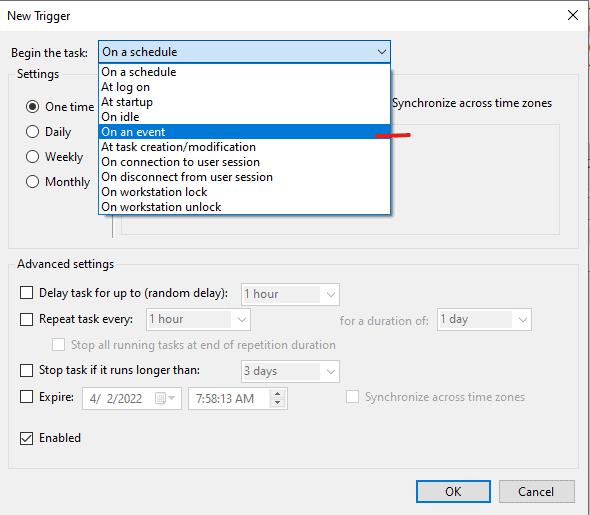Enable Delay task for up to checkbox
Image resolution: width=590 pixels, height=515 pixels.
26,293
